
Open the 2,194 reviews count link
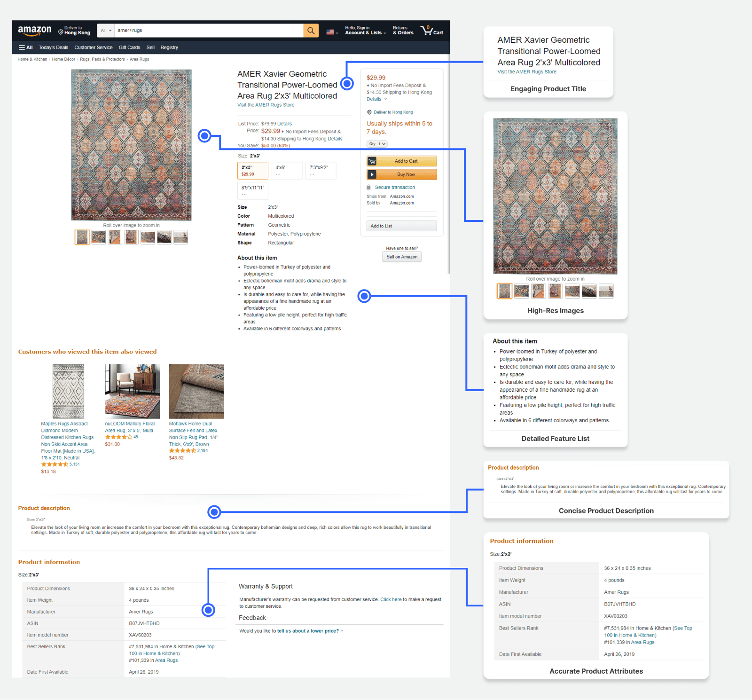coord(203,451)
